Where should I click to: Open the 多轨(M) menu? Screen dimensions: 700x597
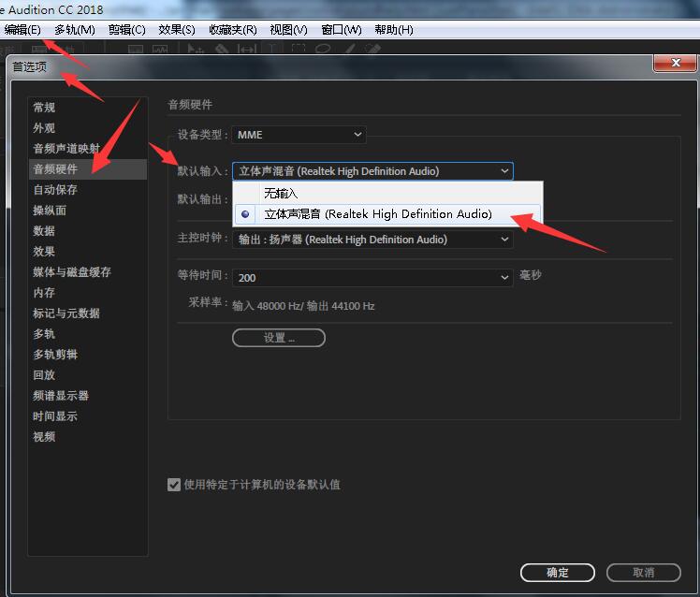[75, 30]
